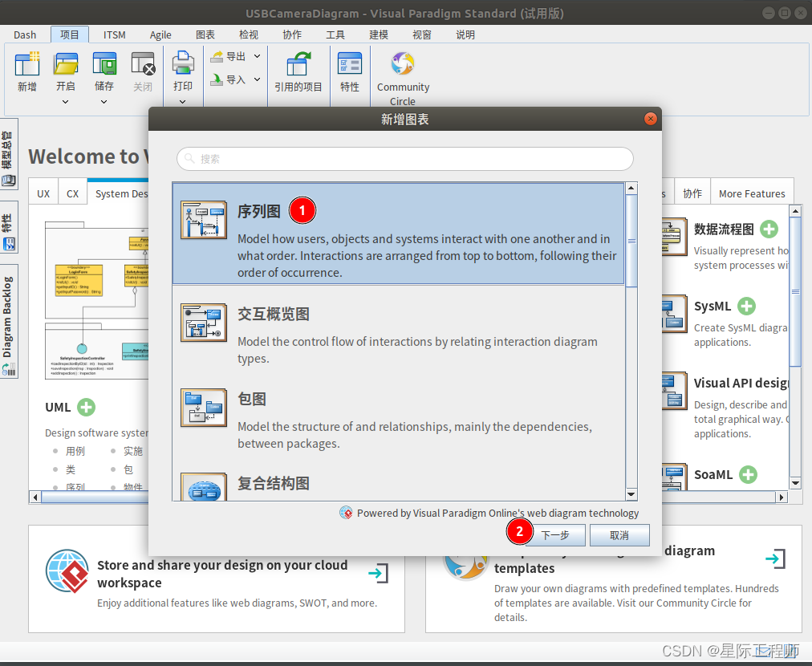Click the 关闭 close project icon
This screenshot has height=666, width=812.
[x=143, y=63]
